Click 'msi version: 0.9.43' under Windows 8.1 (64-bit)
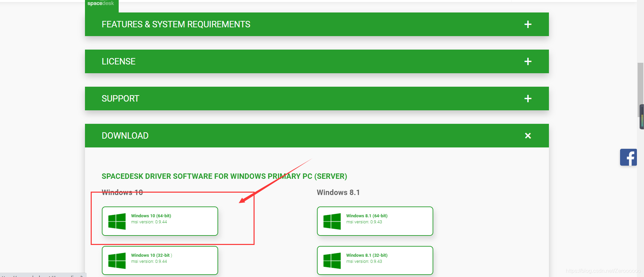 (x=364, y=222)
